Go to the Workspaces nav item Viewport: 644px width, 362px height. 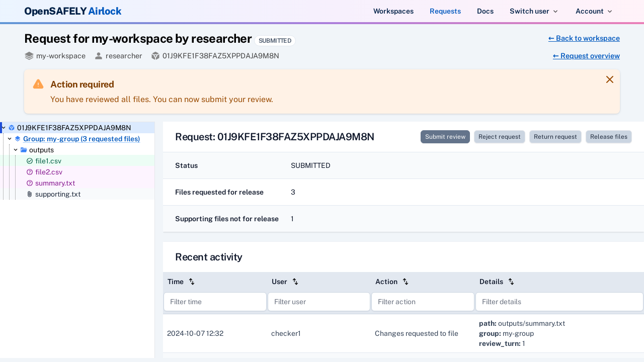coord(393,11)
